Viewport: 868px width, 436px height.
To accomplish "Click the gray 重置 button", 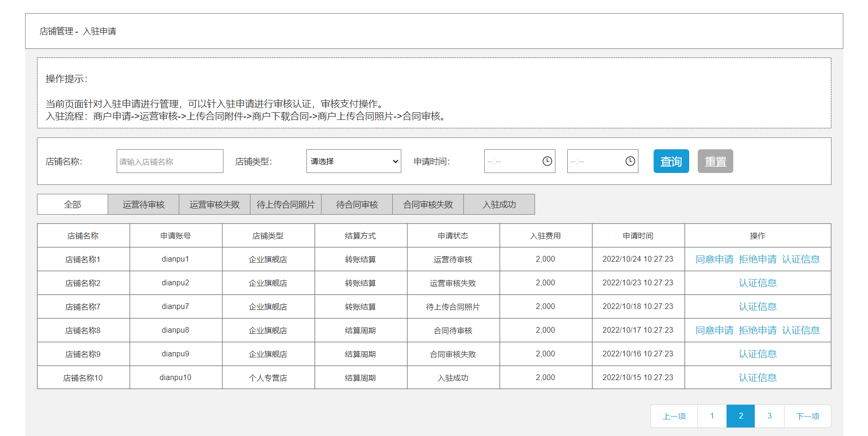I will click(715, 161).
